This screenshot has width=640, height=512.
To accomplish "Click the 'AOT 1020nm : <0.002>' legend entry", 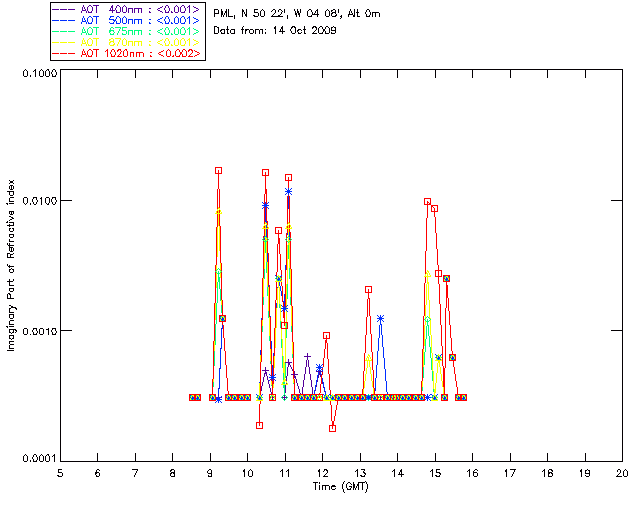I will click(x=128, y=53).
